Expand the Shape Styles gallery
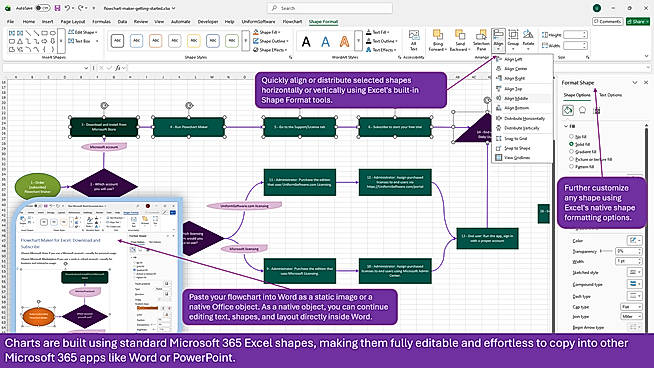Screen dimensions: 654x368 tap(245, 40)
